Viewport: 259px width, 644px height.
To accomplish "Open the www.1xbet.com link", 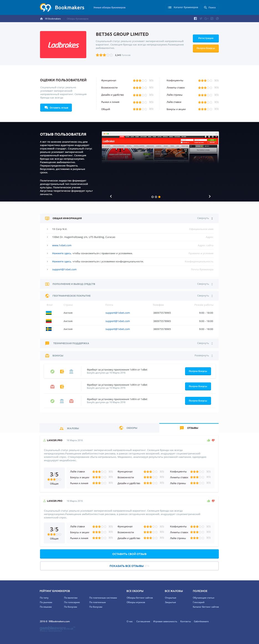I will pyautogui.click(x=62, y=245).
